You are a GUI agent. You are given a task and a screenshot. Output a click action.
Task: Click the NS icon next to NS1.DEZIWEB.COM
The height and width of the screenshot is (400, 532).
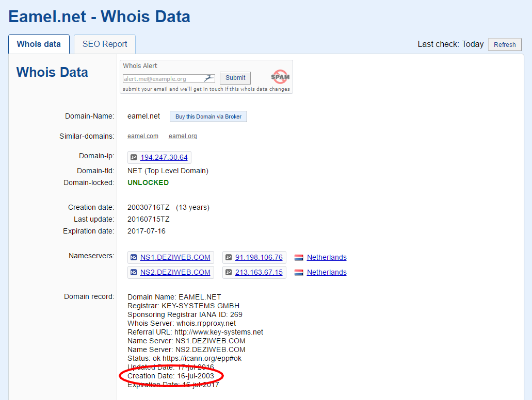[134, 257]
